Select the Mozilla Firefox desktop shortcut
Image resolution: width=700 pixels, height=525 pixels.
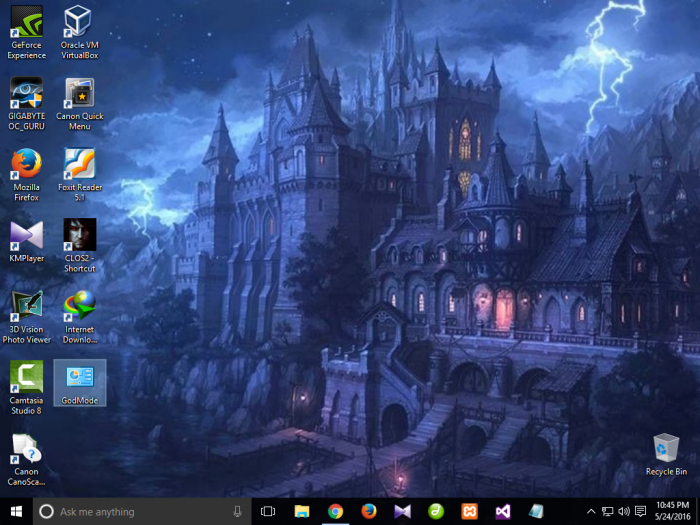click(x=26, y=175)
